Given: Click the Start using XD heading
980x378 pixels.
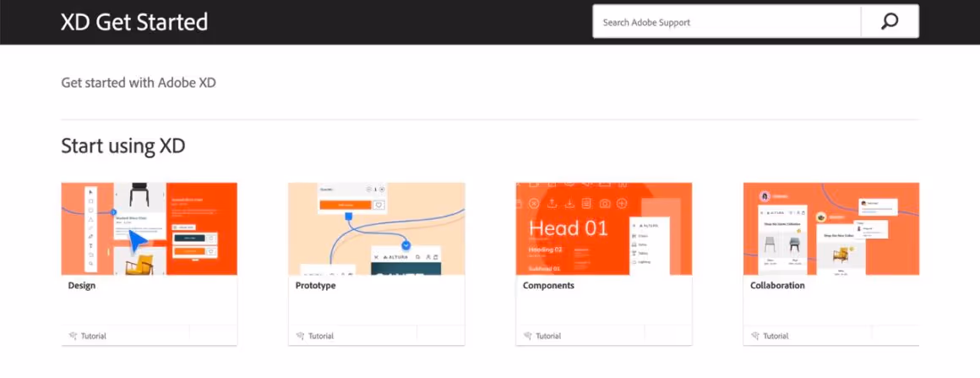Looking at the screenshot, I should [123, 145].
